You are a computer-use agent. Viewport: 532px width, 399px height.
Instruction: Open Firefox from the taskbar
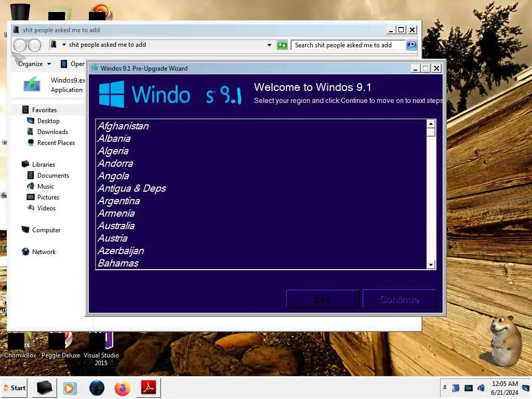[x=123, y=388]
